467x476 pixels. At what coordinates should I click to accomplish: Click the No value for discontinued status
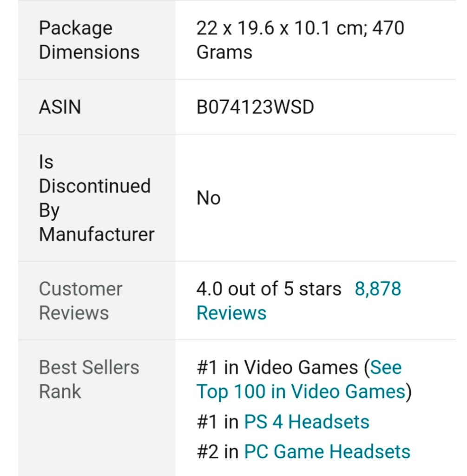coord(208,198)
